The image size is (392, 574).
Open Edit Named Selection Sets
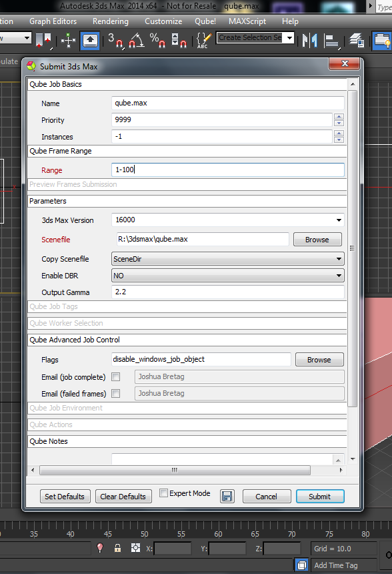click(x=203, y=40)
